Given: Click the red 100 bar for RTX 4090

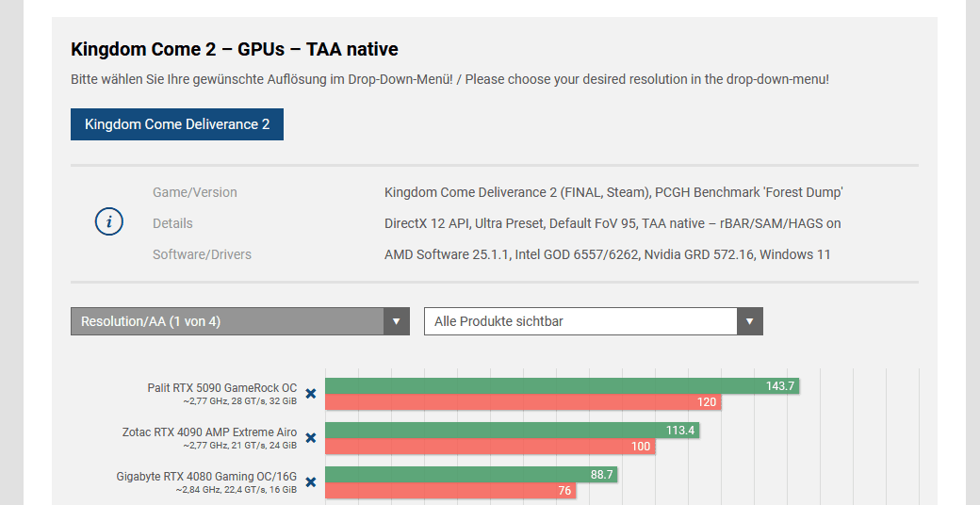Looking at the screenshot, I should [490, 447].
